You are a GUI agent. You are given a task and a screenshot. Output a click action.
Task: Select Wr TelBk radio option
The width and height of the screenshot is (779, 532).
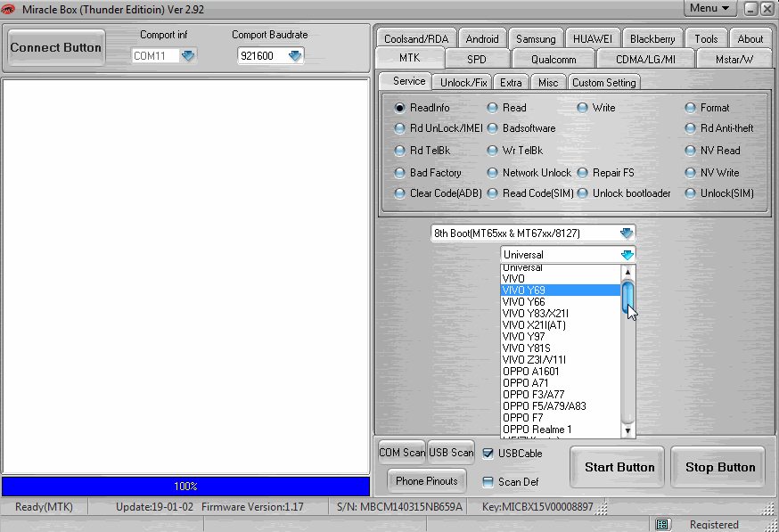point(492,151)
